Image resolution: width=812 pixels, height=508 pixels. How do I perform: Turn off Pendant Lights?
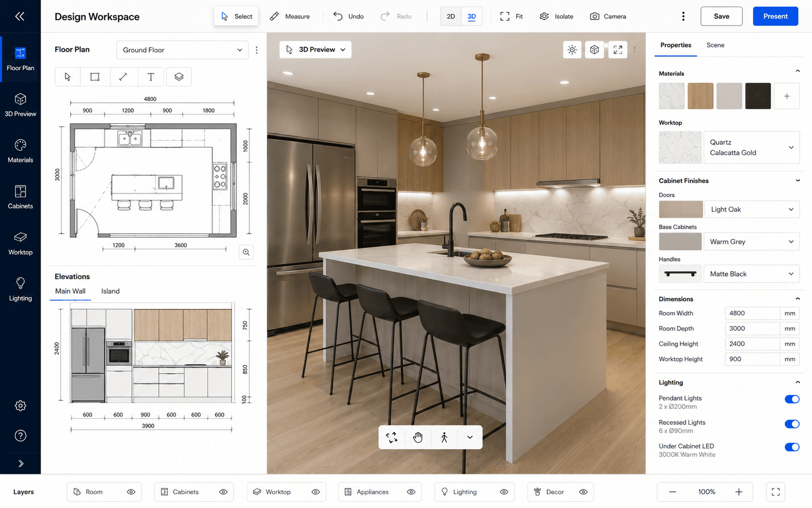792,399
